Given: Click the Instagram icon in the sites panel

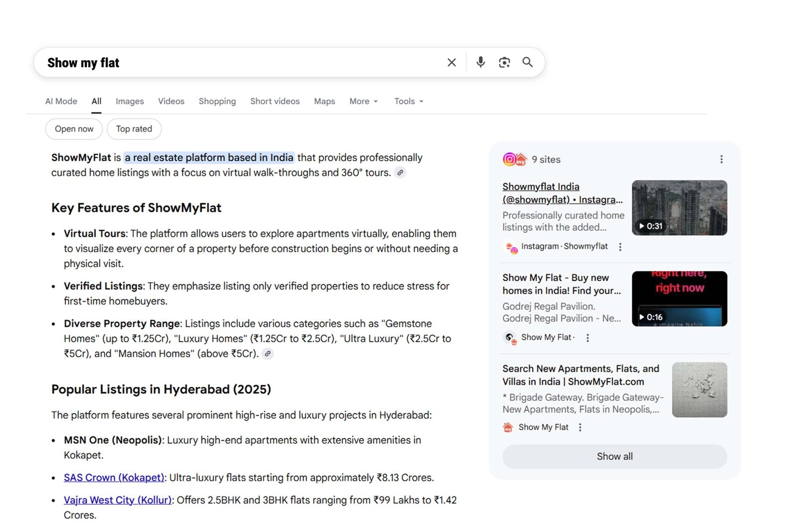Looking at the screenshot, I should click(x=510, y=159).
